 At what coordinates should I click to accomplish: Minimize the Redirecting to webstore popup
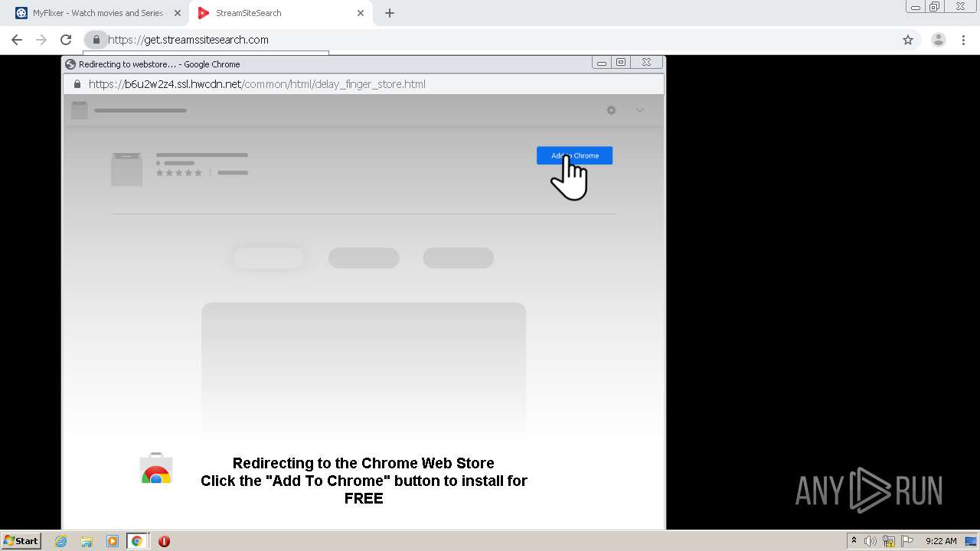pos(602,63)
